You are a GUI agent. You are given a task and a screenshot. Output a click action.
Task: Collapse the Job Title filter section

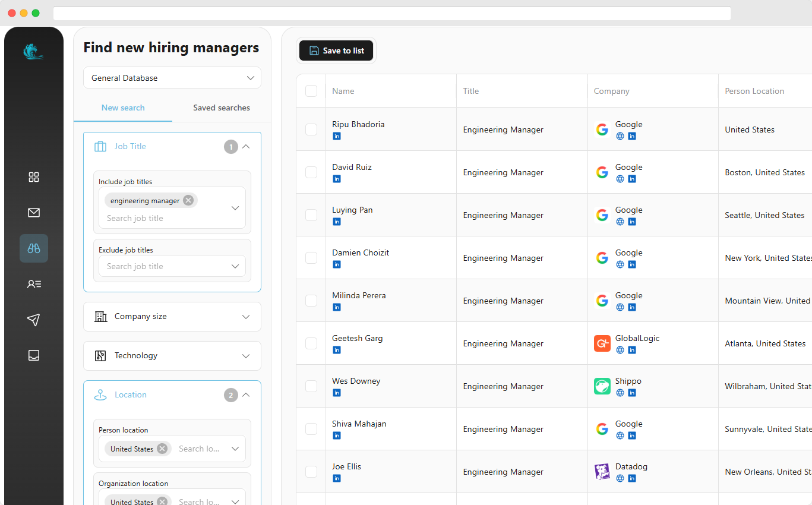pos(246,146)
